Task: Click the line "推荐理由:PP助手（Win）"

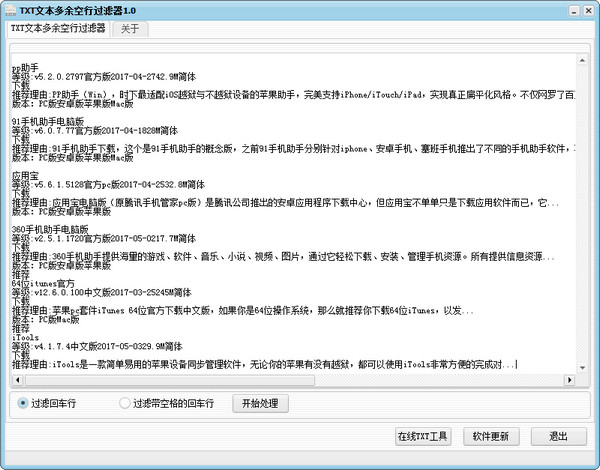Action: (293, 95)
